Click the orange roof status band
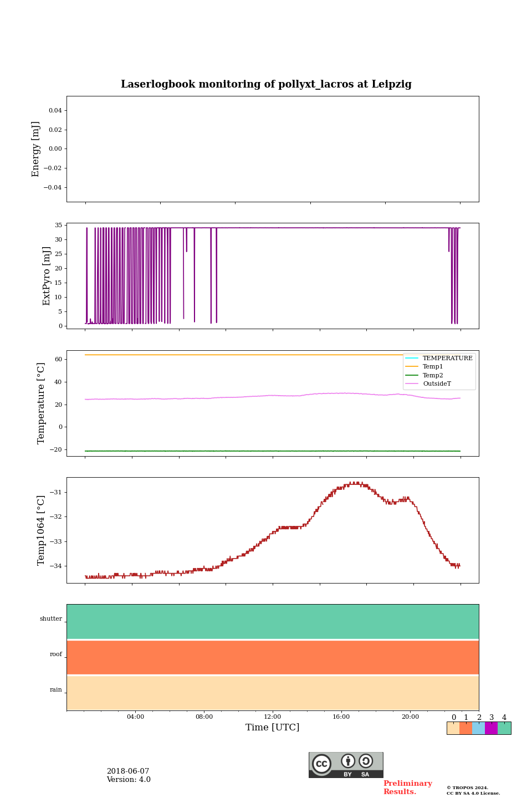 (273, 657)
